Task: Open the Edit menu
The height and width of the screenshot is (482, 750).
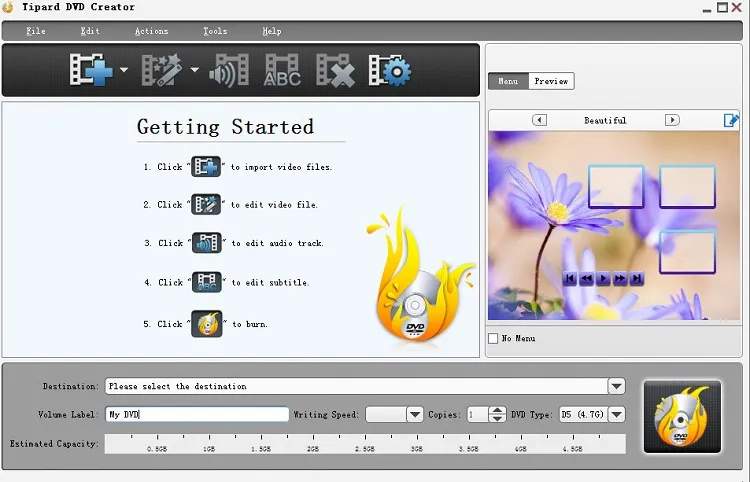Action: 90,31
